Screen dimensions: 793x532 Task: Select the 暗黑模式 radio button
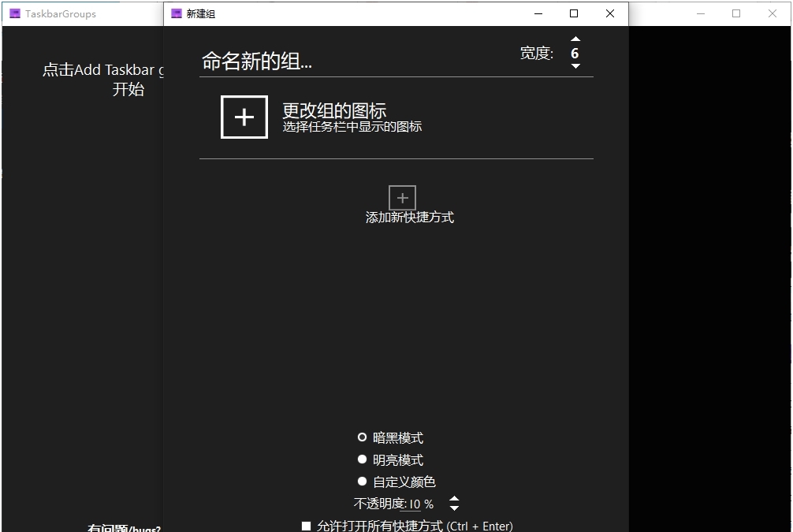[x=362, y=437]
